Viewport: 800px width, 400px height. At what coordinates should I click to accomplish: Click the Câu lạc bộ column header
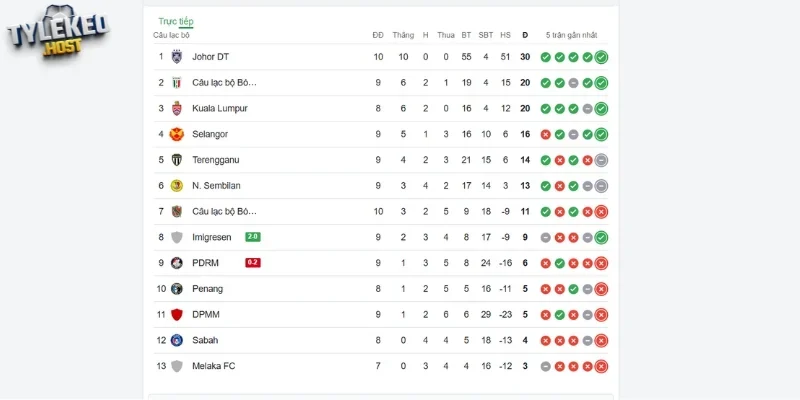tap(171, 35)
